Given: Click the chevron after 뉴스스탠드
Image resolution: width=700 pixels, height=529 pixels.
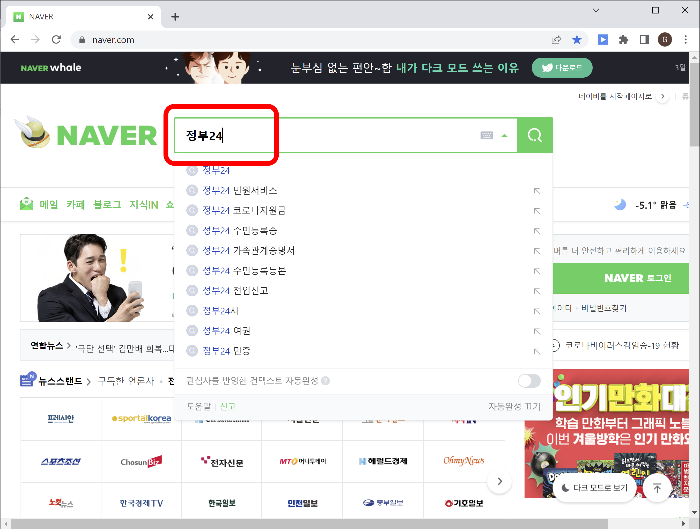Looking at the screenshot, I should tap(88, 382).
